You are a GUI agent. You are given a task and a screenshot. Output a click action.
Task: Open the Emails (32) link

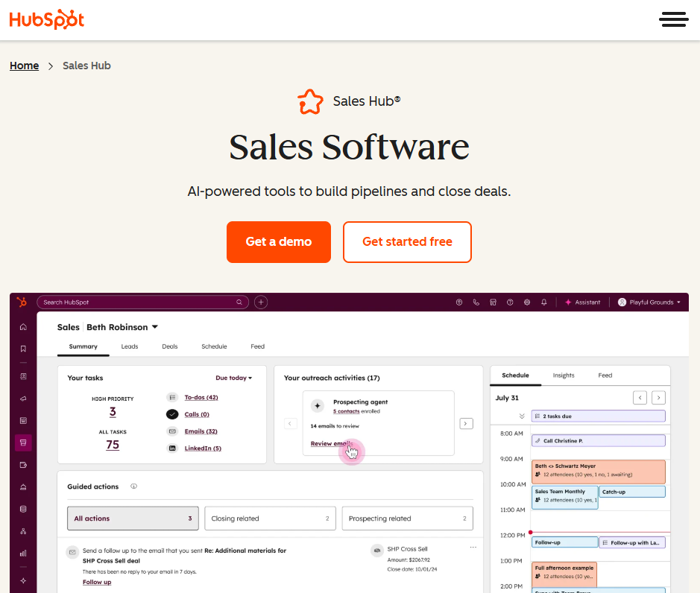pyautogui.click(x=201, y=431)
